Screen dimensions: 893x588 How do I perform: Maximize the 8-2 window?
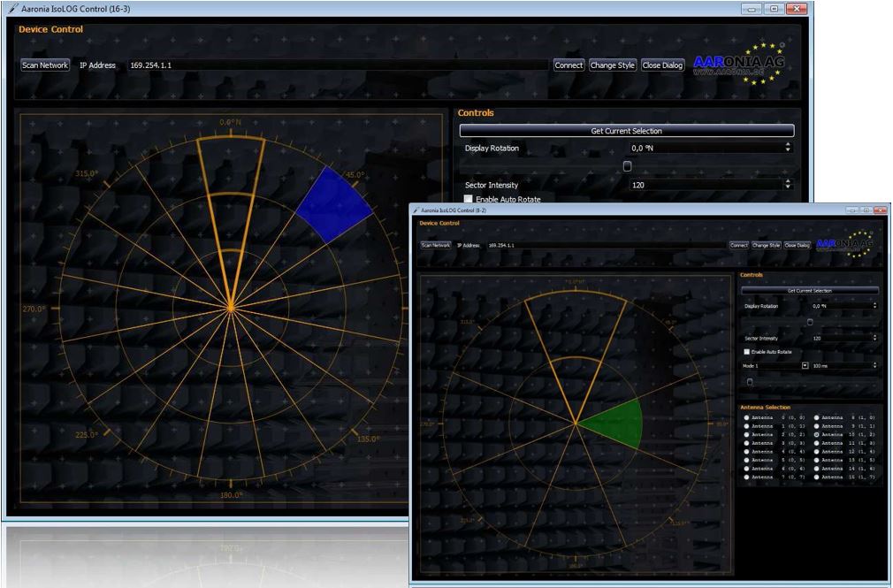tap(866, 210)
